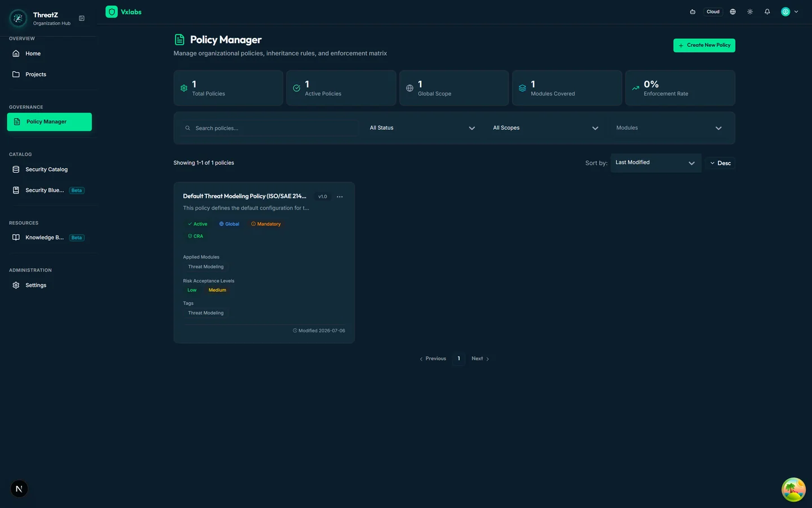Click the ThreatZ logo icon

[18, 18]
